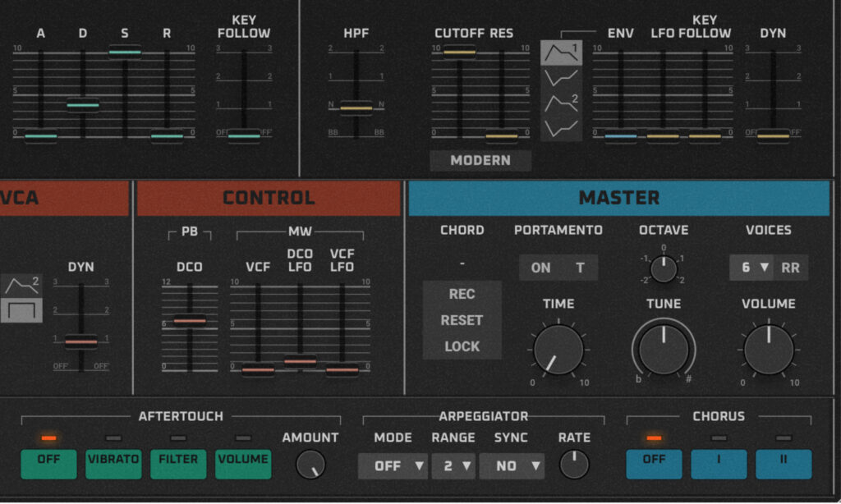Click the MODERN filter mode button

point(480,161)
